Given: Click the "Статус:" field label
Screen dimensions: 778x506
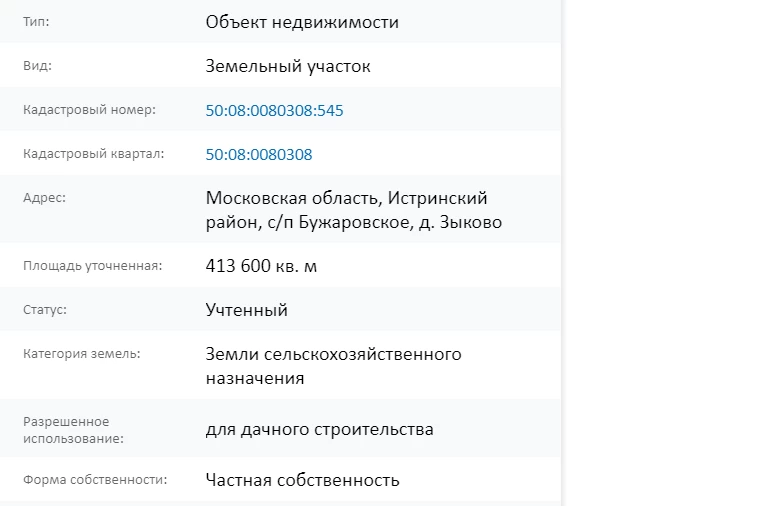Looking at the screenshot, I should [x=45, y=310].
